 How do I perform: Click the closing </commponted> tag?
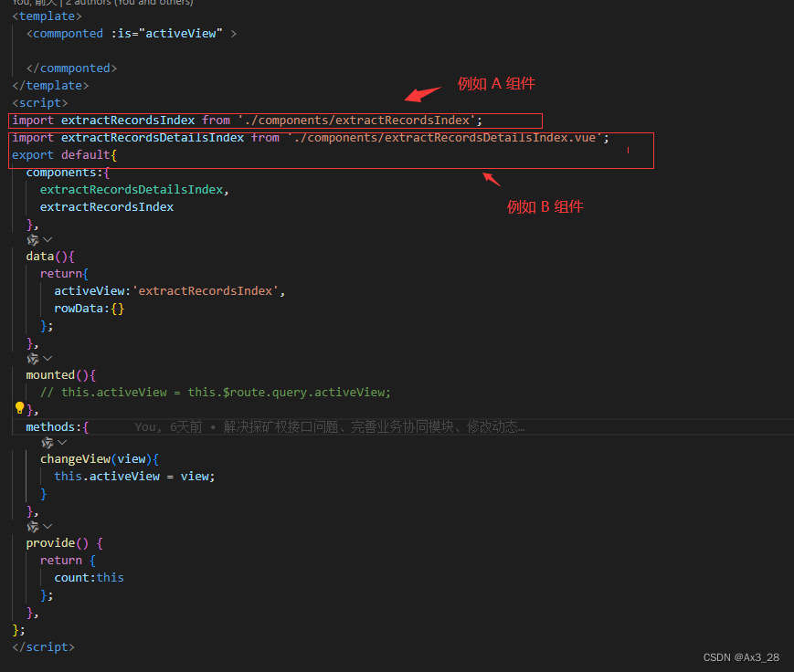click(x=72, y=68)
